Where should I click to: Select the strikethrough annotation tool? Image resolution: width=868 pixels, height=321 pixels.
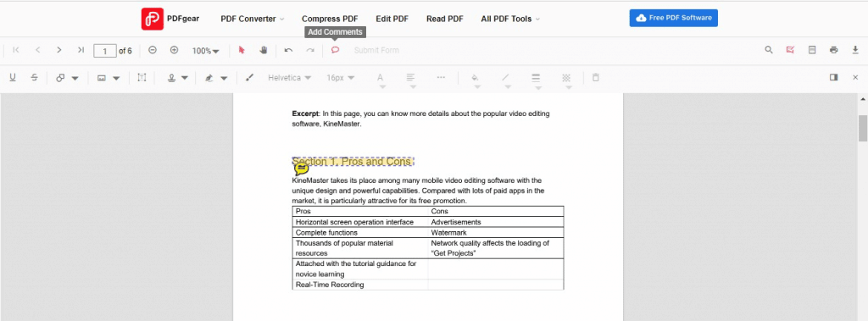(34, 77)
